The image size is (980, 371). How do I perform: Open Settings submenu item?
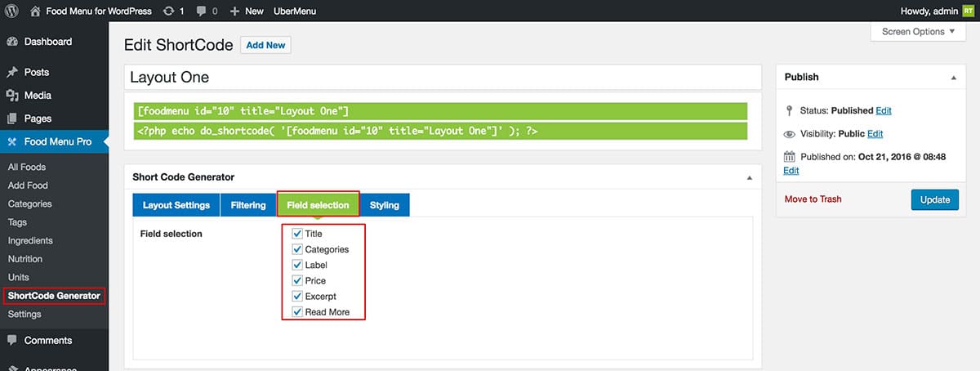pos(24,314)
